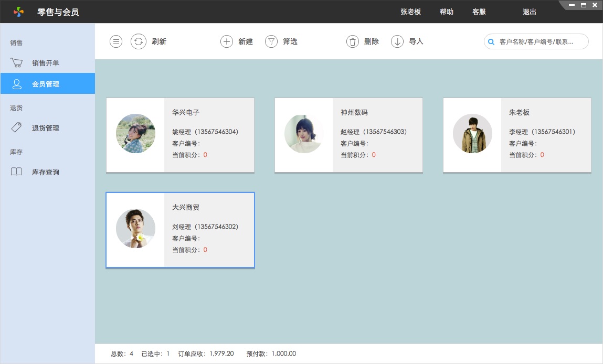Click the colorful app logo
Screen dimensions: 603x364
[18, 12]
